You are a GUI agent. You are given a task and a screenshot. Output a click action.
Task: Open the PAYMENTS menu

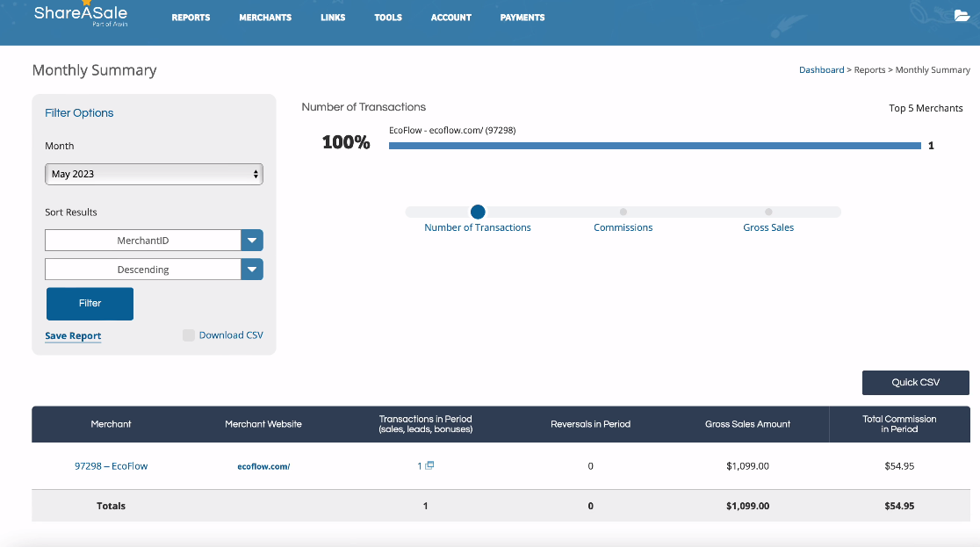point(522,18)
